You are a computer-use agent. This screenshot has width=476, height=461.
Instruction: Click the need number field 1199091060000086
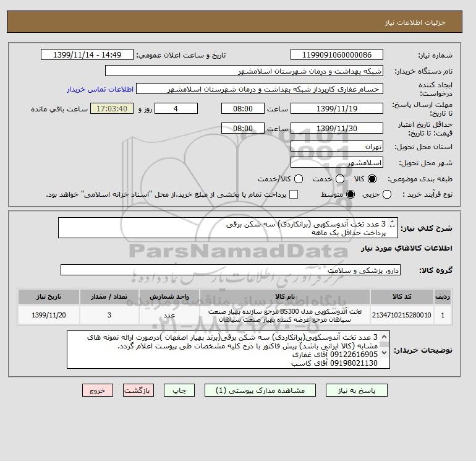pyautogui.click(x=337, y=55)
